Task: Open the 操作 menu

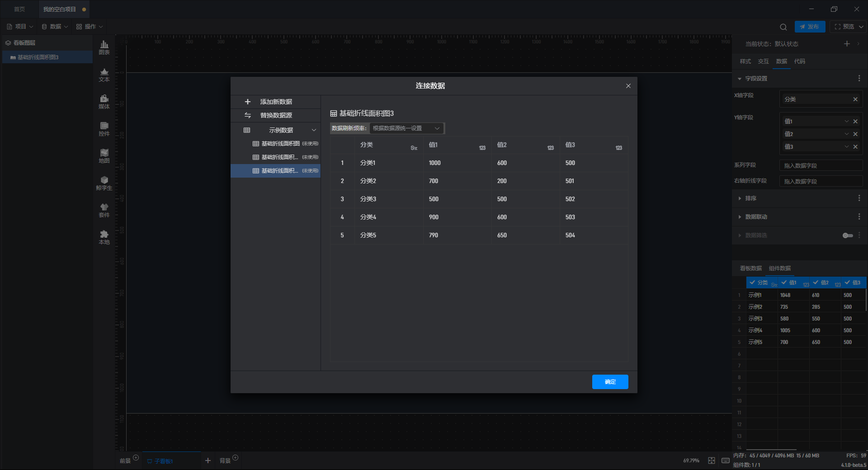Action: tap(90, 27)
